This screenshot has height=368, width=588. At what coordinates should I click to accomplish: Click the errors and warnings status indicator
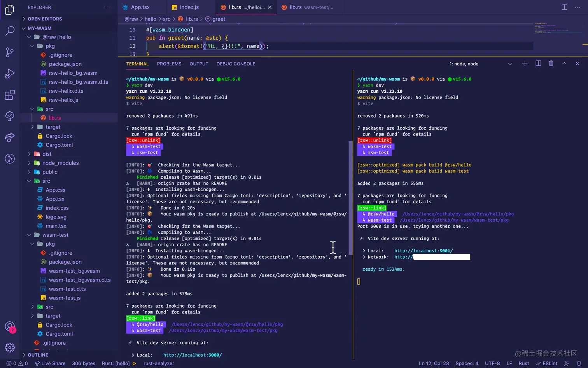[x=17, y=363]
